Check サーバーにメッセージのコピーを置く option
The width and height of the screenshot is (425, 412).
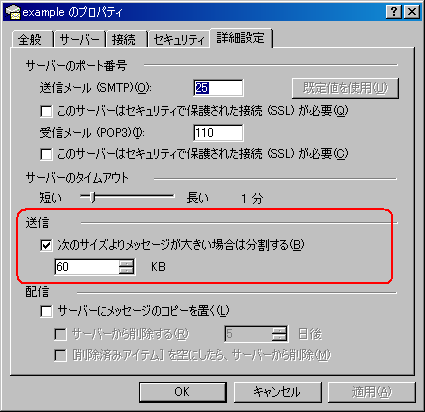46,311
